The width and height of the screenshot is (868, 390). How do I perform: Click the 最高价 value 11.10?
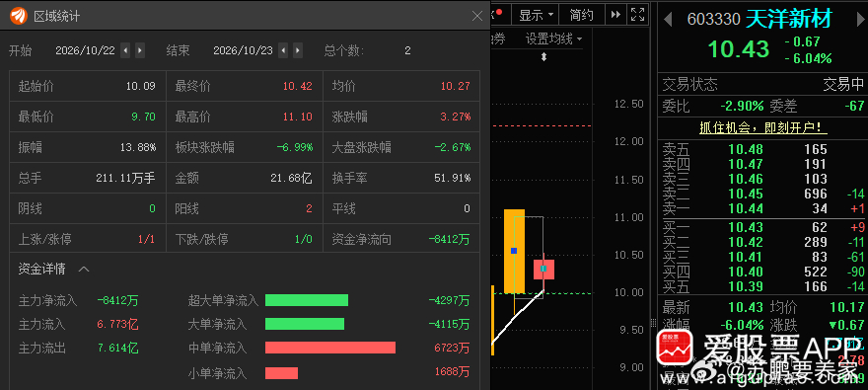point(297,117)
